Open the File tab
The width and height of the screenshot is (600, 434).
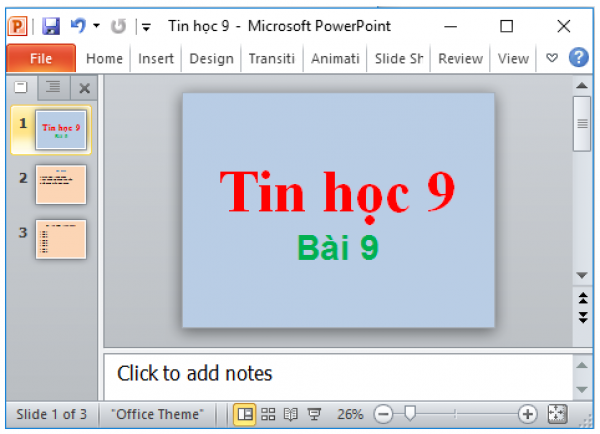click(41, 59)
